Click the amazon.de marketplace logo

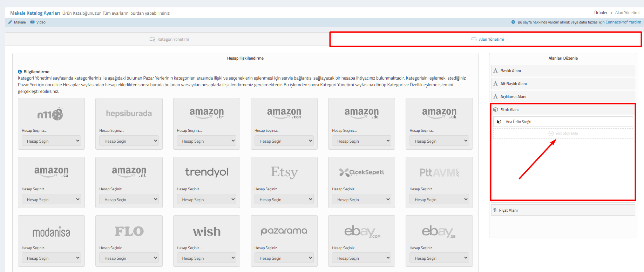[361, 113]
